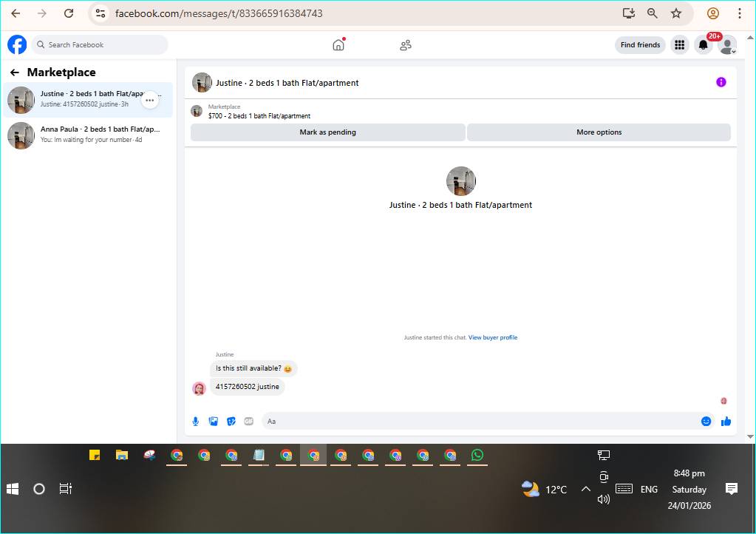The width and height of the screenshot is (756, 534).
Task: Open the Cortana search circle on taskbar
Action: [39, 489]
